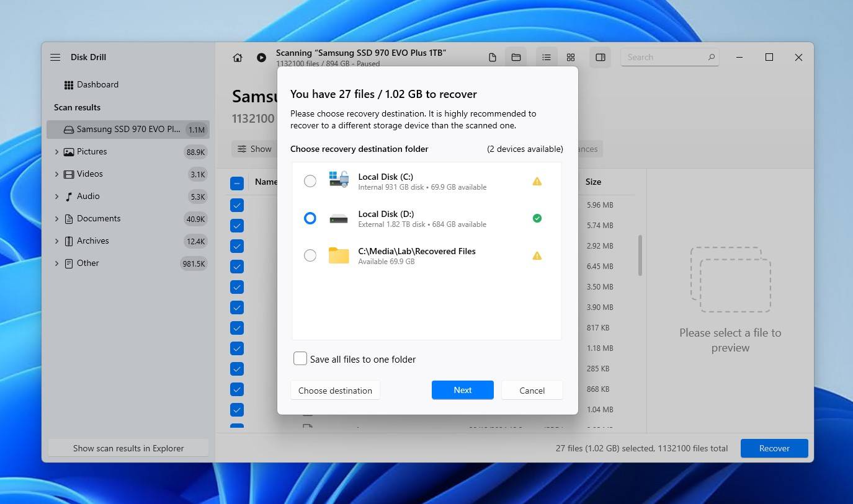Toggle the preview panel icon
This screenshot has height=504, width=853.
point(599,57)
